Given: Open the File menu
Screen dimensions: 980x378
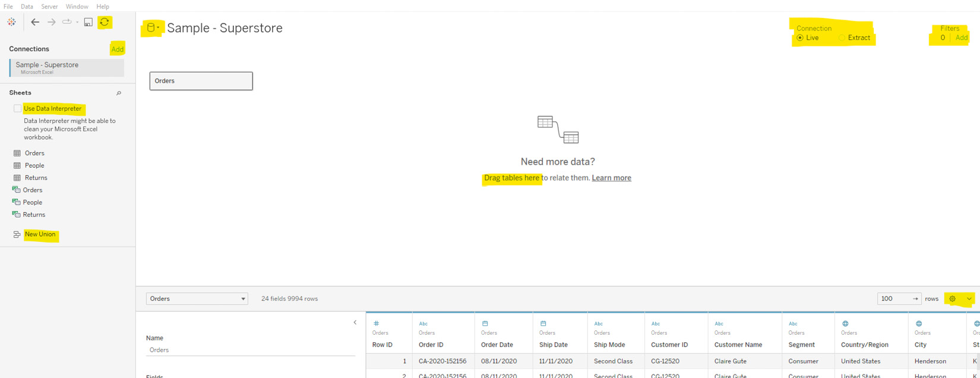Looking at the screenshot, I should pos(8,7).
